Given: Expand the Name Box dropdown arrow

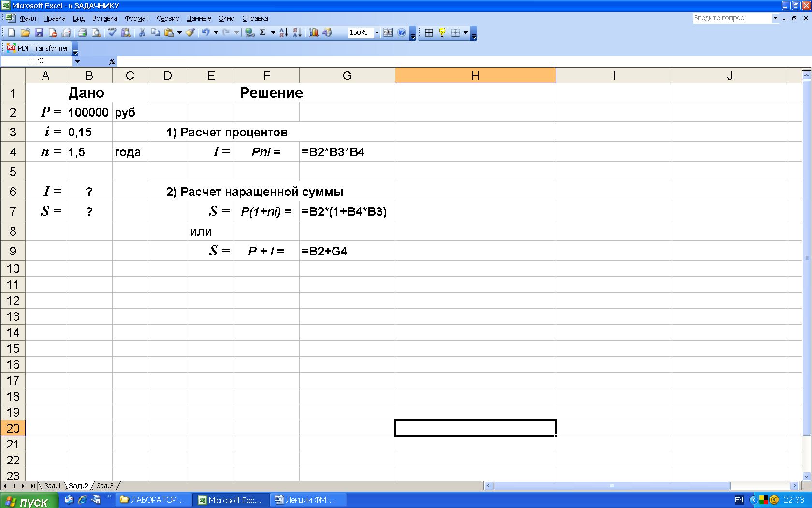Looking at the screenshot, I should 77,61.
